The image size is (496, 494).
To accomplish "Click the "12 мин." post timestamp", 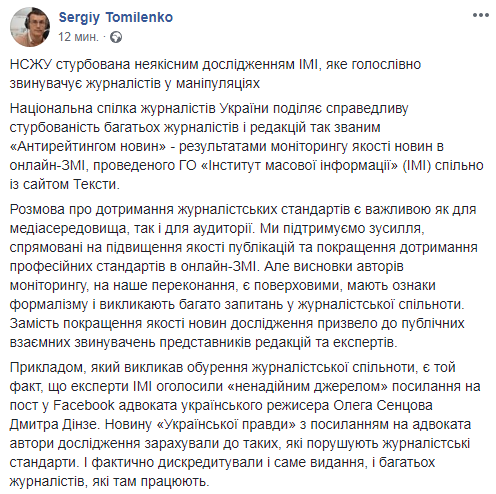I will click(79, 37).
